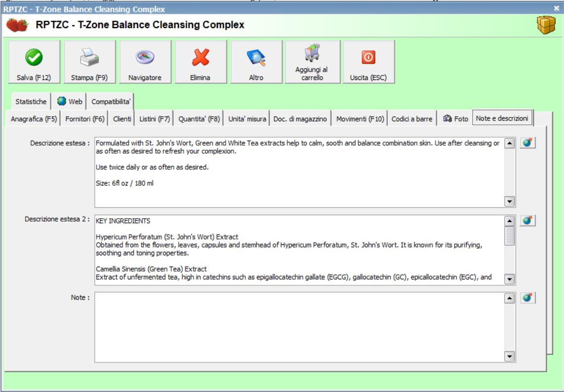Click scroll up arrow in Descrizione estesa

[x=509, y=143]
